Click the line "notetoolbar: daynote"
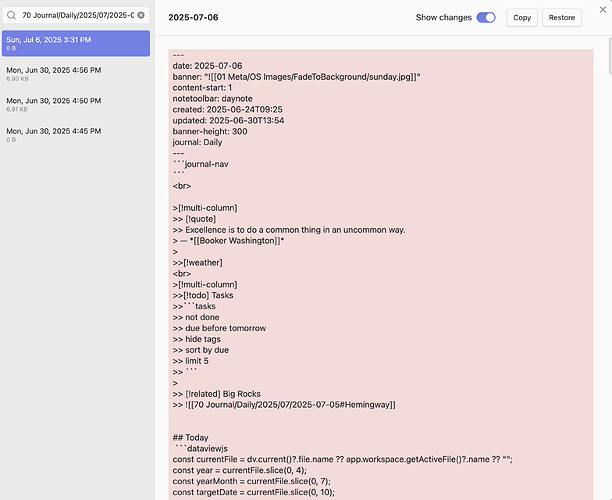Viewport: 612px width, 500px height. pos(212,99)
